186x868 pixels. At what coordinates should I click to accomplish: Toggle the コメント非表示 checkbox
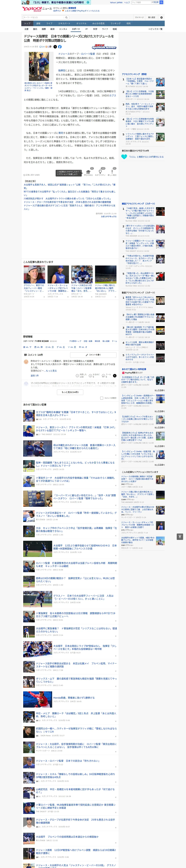pyautogui.click(x=102, y=398)
